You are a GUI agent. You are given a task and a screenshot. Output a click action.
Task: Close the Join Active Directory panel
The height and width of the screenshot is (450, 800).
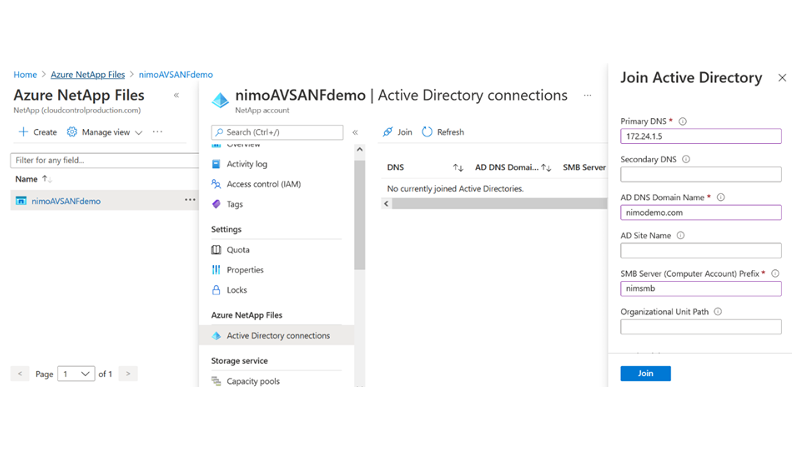pos(782,78)
